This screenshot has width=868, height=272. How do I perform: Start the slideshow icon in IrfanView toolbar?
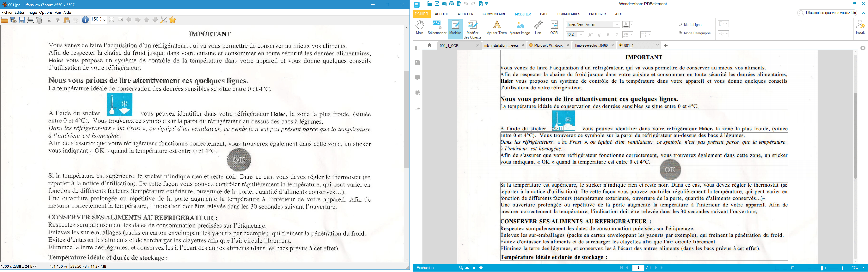tap(13, 20)
